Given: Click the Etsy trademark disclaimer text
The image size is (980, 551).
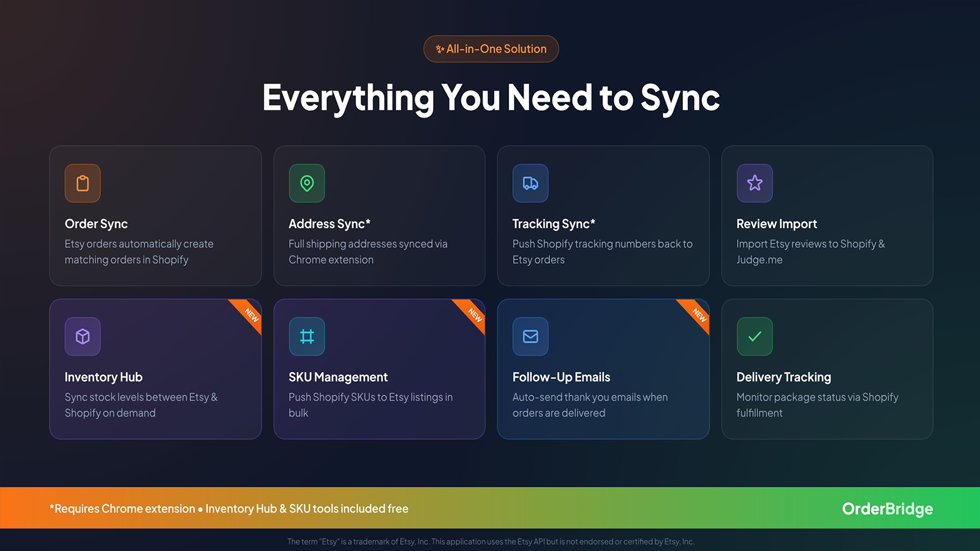Looking at the screenshot, I should [x=491, y=542].
